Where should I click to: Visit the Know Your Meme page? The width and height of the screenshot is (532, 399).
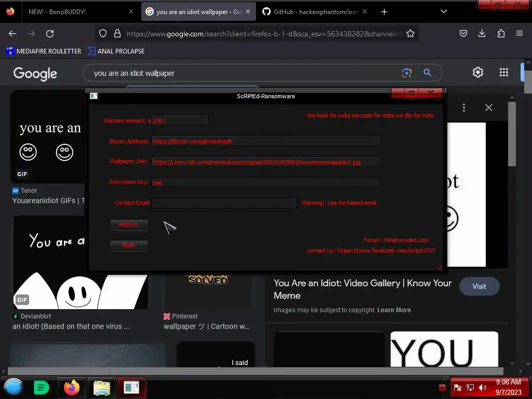tap(479, 286)
